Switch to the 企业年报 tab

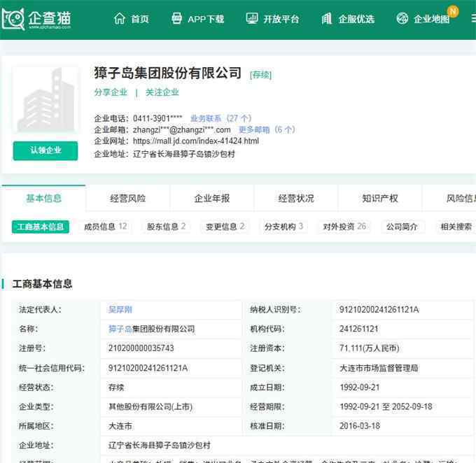click(x=212, y=198)
